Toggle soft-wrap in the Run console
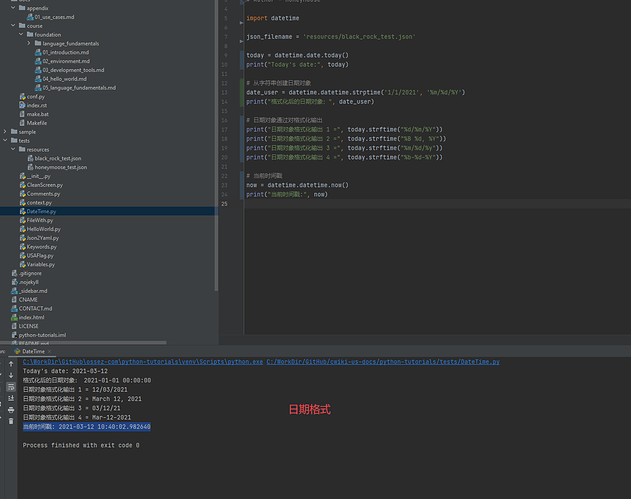The height and width of the screenshot is (499, 631). coord(11,387)
